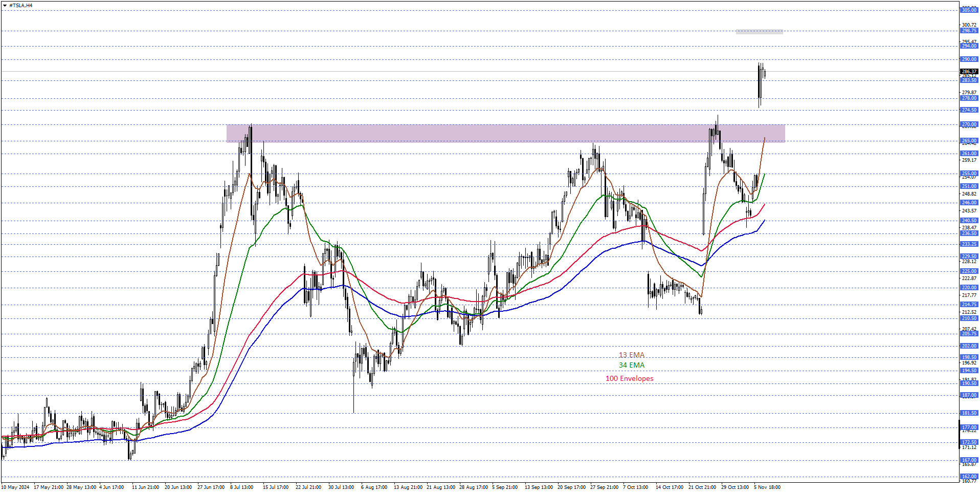Click the 265.00 level price label
This screenshot has width=980, height=493.
coord(969,141)
